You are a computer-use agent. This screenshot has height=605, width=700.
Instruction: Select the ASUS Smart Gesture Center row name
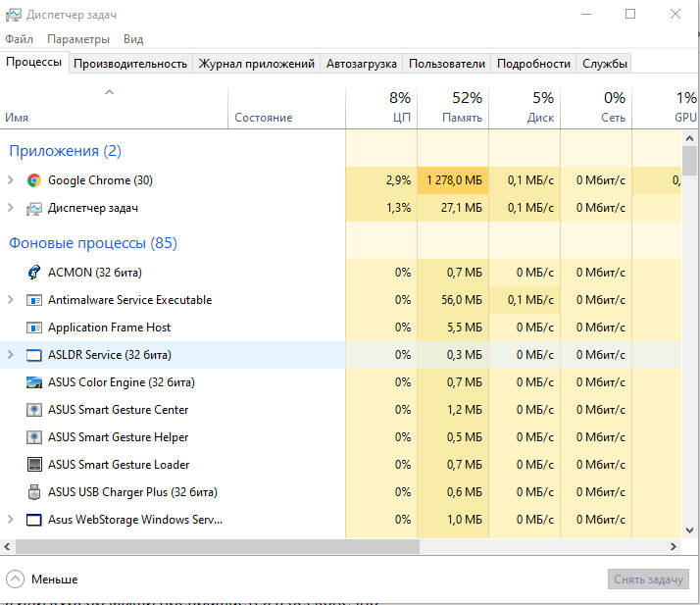tap(119, 410)
